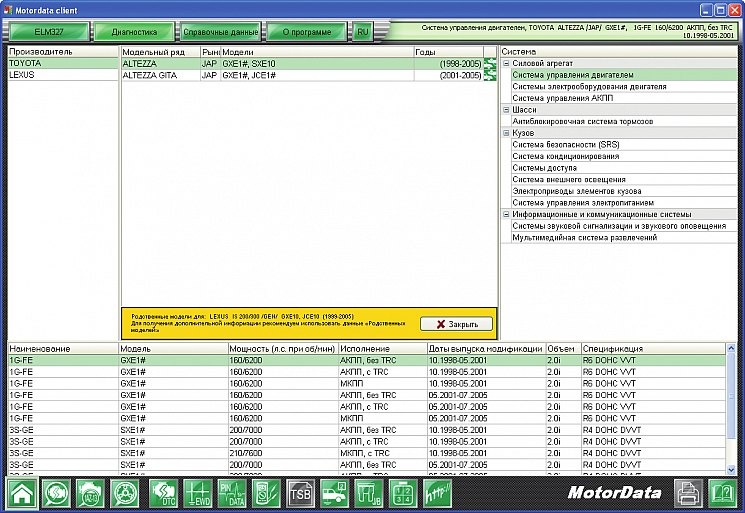Click the modifications table scroll-down arrow
Viewport: 745px width, 513px height.
coord(731,469)
